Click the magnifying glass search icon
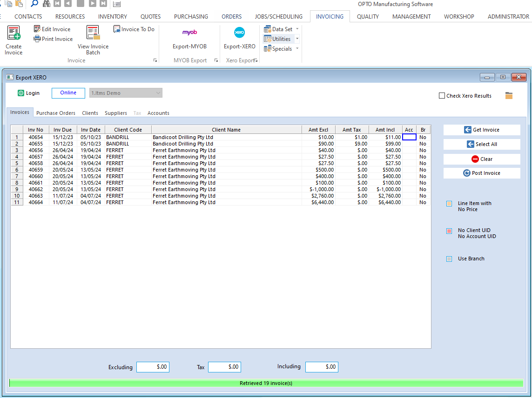Image resolution: width=532 pixels, height=398 pixels. [x=34, y=4]
